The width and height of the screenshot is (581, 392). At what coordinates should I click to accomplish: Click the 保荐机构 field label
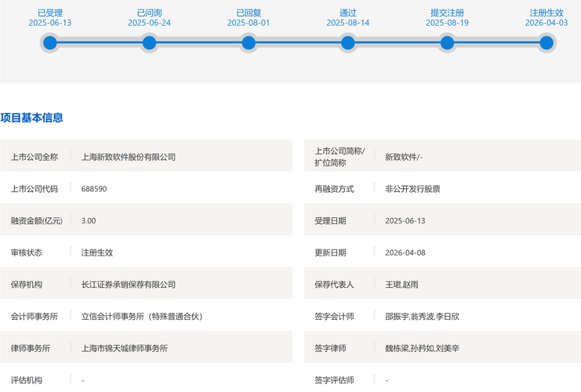[x=27, y=285]
